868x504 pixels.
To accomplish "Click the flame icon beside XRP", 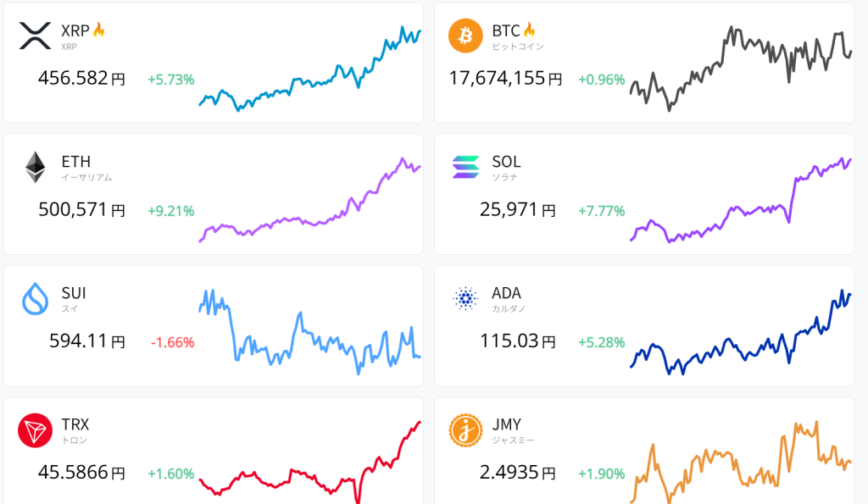I will tap(99, 30).
